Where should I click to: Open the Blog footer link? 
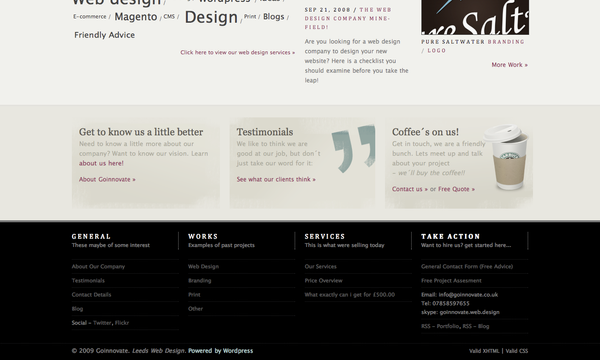tap(77, 309)
